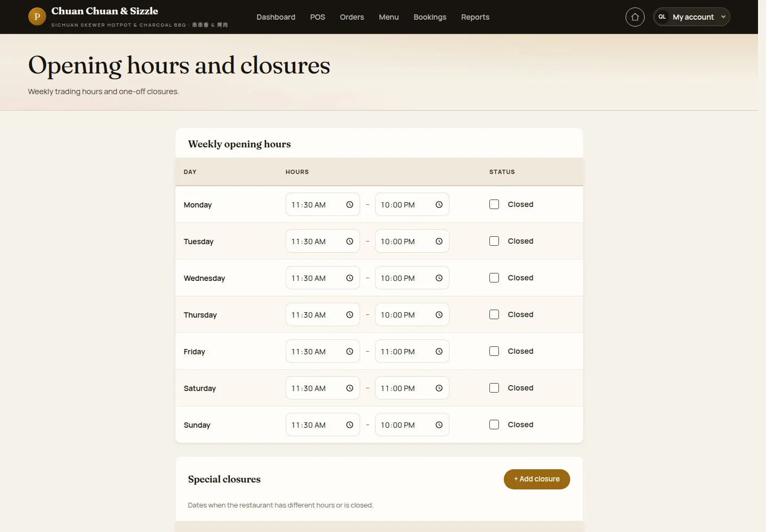Expand the My account dropdown

tap(692, 17)
